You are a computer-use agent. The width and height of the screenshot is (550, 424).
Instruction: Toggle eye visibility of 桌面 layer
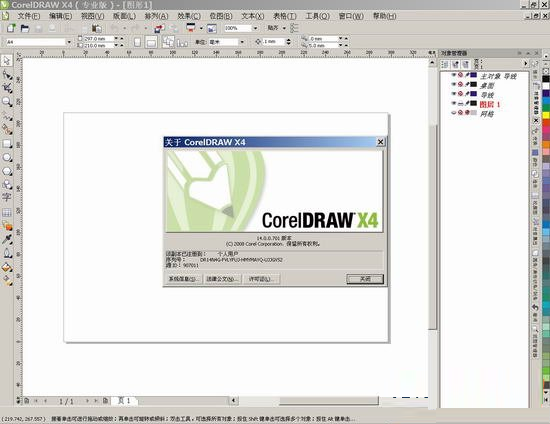coord(454,85)
